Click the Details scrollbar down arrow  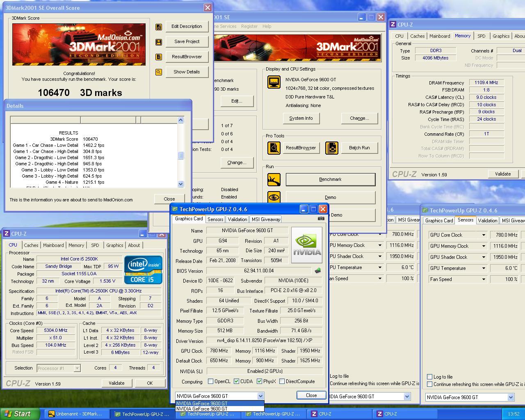pyautogui.click(x=181, y=185)
